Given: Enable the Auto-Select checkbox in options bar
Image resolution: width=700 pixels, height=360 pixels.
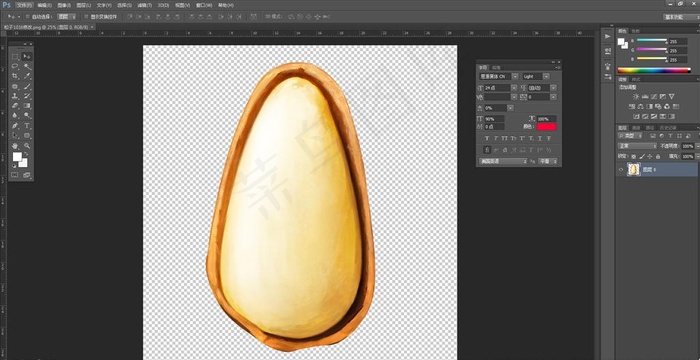Looking at the screenshot, I should [27, 17].
